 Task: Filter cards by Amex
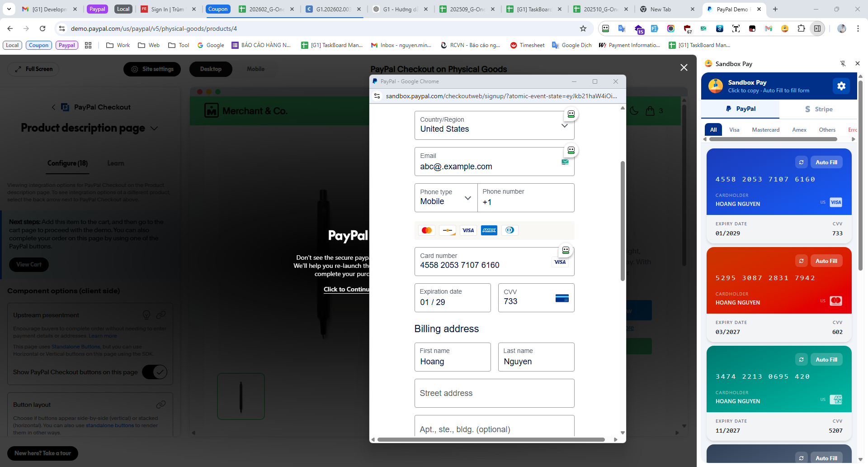(799, 130)
